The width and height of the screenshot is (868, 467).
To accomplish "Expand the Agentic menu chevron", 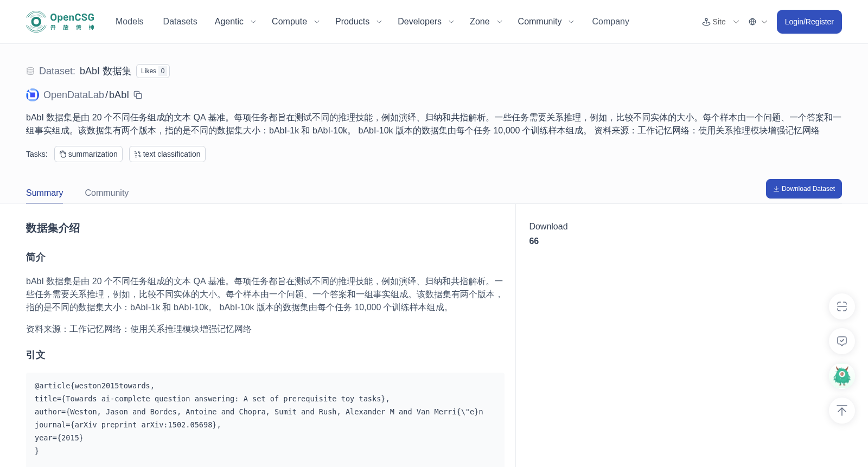I will coord(253,22).
